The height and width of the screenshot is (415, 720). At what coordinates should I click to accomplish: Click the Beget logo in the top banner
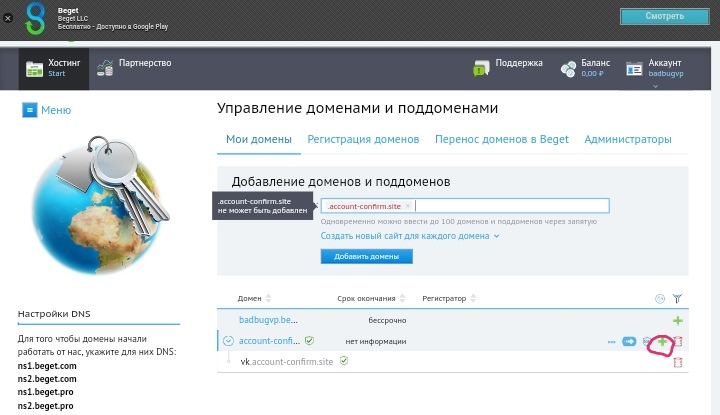tap(35, 19)
